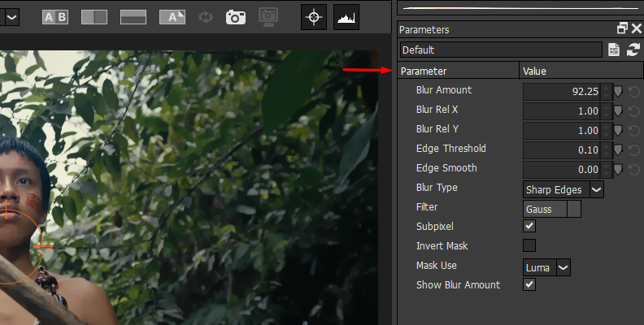
Task: Click the Blur Amount parameter label
Action: (x=444, y=90)
